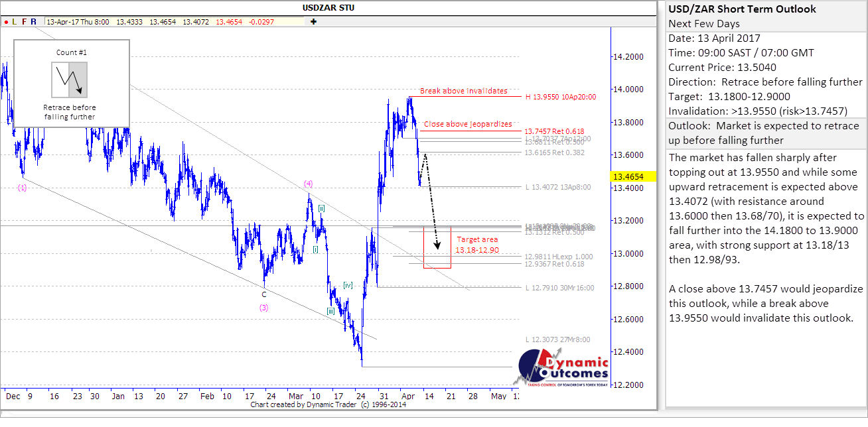Click the [iv] wave label

pyautogui.click(x=348, y=286)
